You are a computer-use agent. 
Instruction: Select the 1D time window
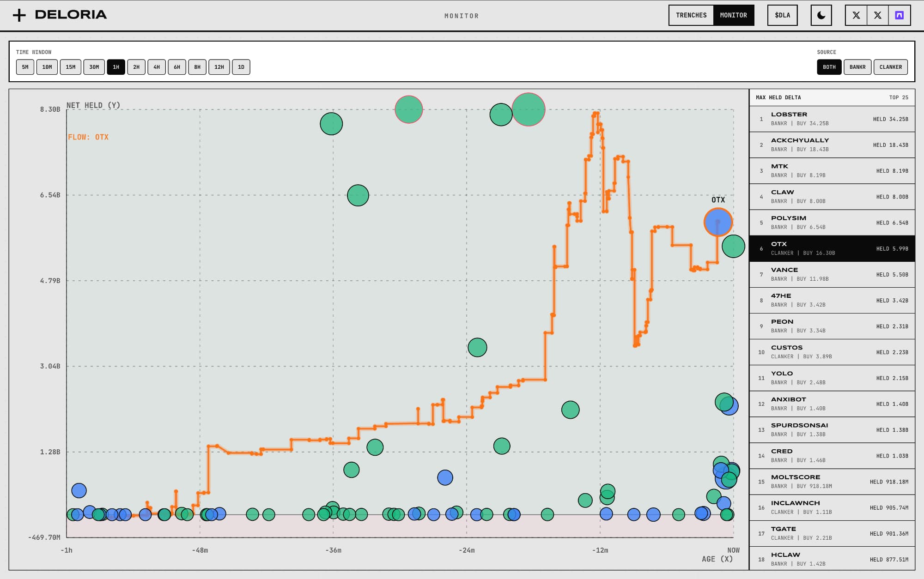click(x=241, y=67)
